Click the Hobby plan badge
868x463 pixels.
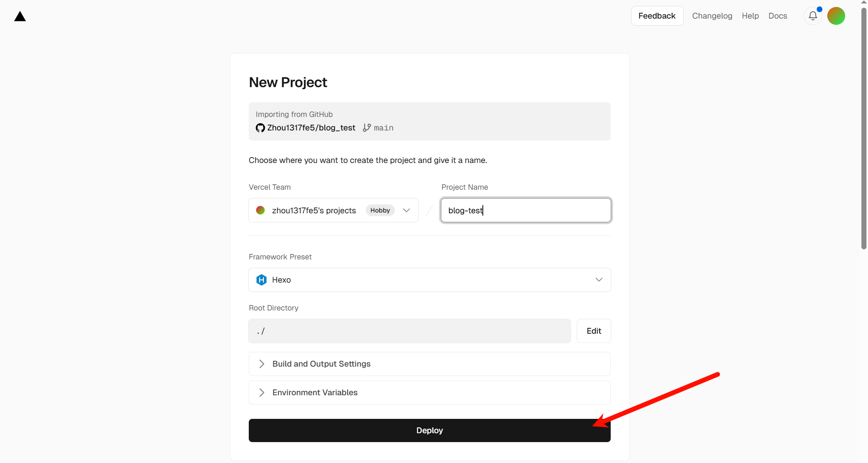(x=380, y=210)
